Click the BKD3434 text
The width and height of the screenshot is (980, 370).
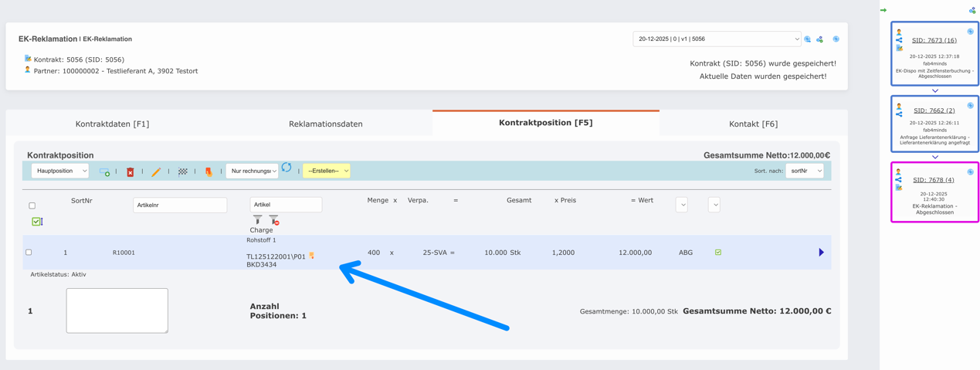coord(262,265)
